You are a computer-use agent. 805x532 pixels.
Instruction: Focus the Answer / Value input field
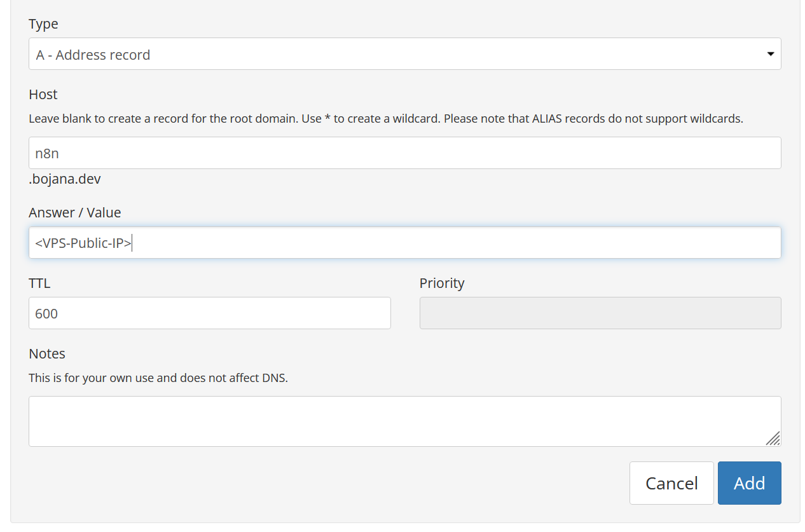(404, 243)
